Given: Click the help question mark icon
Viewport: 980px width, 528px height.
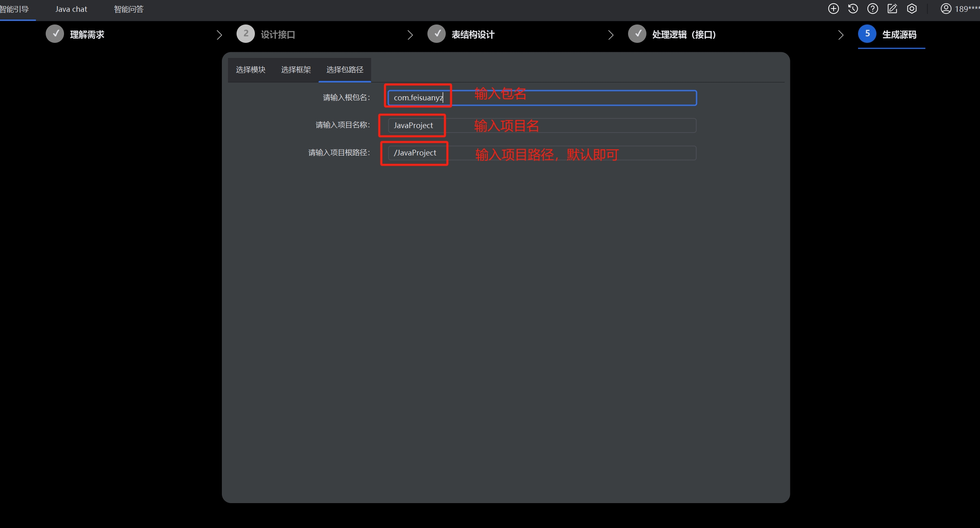Looking at the screenshot, I should click(872, 9).
